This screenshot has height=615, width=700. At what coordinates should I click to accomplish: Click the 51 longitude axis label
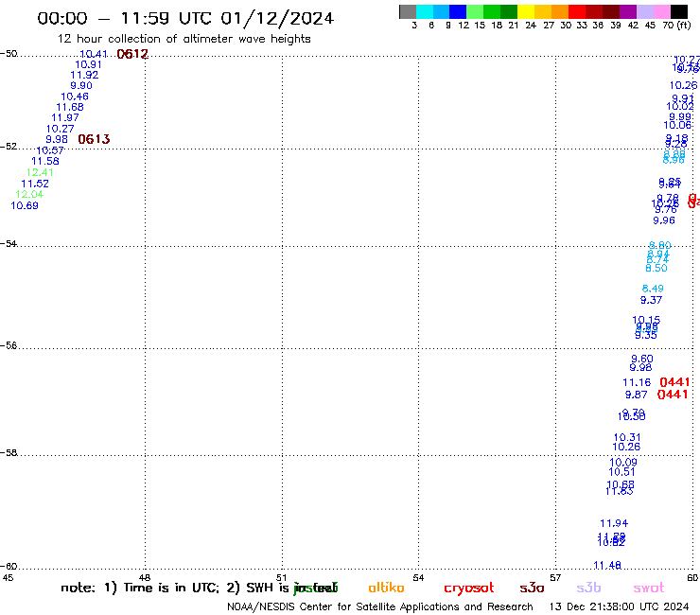[281, 578]
